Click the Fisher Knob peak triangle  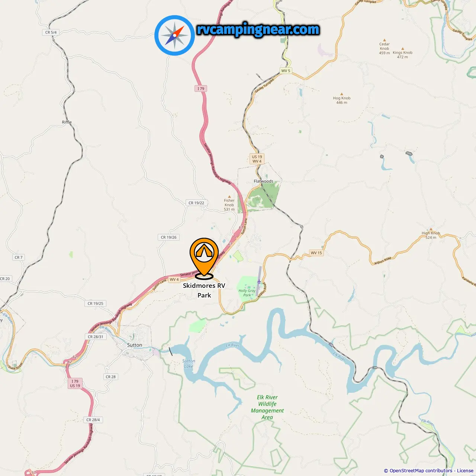click(229, 196)
